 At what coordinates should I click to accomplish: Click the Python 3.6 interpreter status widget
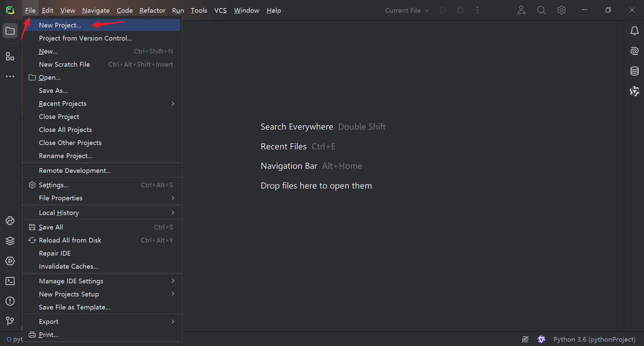coord(594,339)
